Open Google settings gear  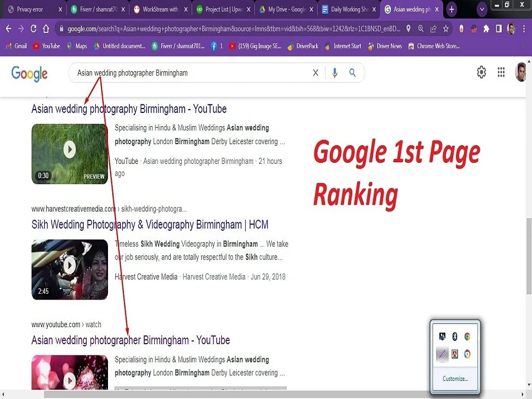coord(481,72)
